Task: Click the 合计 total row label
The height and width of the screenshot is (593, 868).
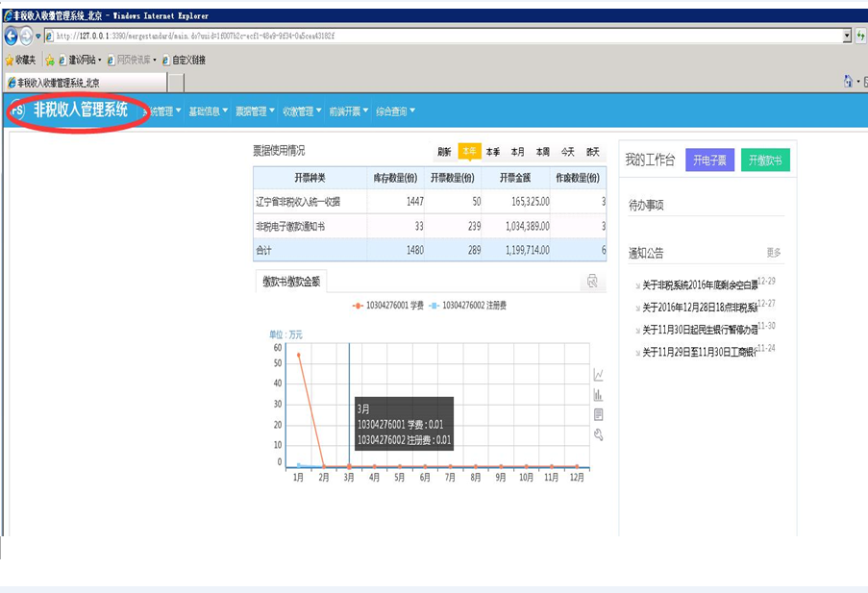Action: coord(264,250)
